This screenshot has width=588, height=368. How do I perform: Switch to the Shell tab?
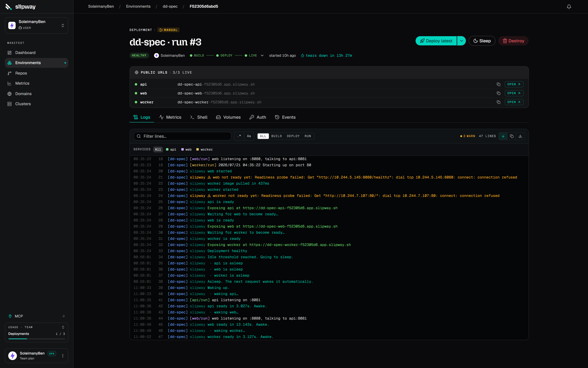point(199,117)
